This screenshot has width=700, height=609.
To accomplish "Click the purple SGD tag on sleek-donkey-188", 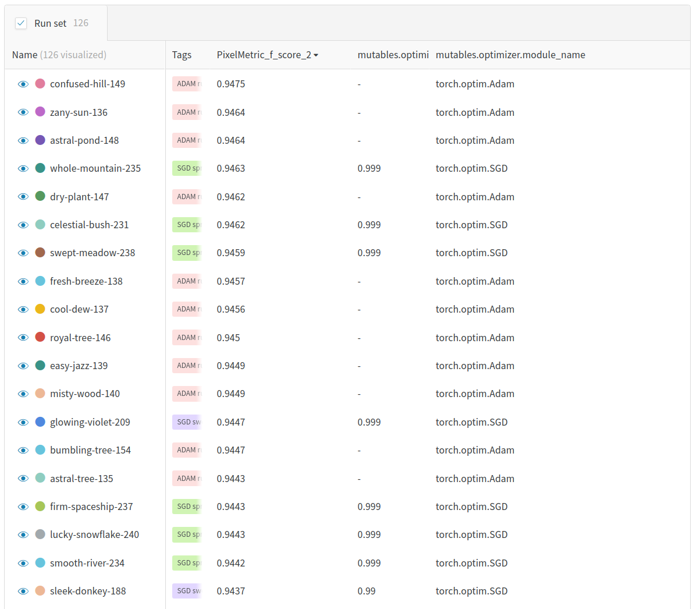I will (x=187, y=591).
